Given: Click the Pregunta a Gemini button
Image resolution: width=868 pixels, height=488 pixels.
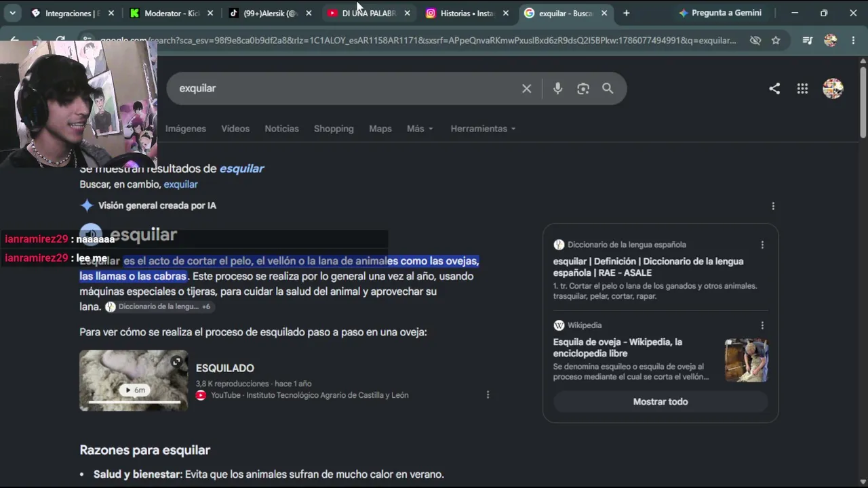Looking at the screenshot, I should point(720,13).
